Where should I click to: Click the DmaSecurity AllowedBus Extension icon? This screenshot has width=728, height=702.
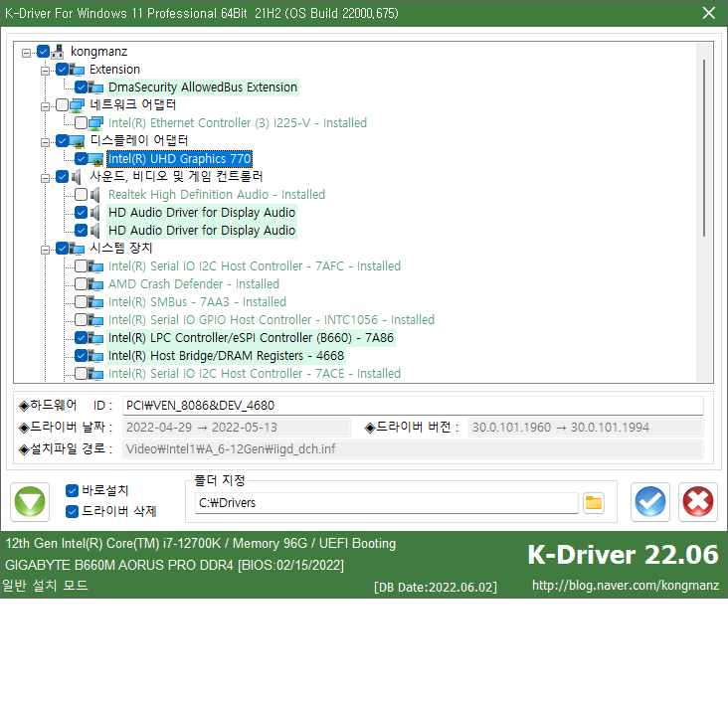[x=95, y=88]
